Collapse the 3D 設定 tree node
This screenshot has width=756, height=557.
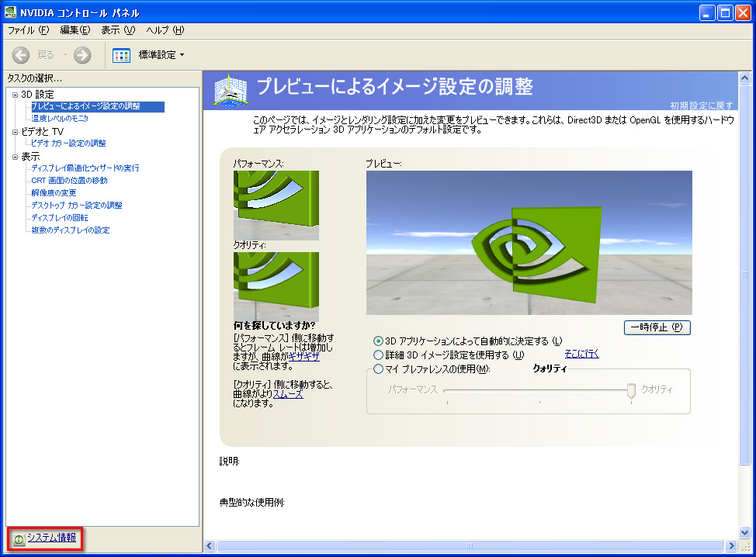click(15, 95)
